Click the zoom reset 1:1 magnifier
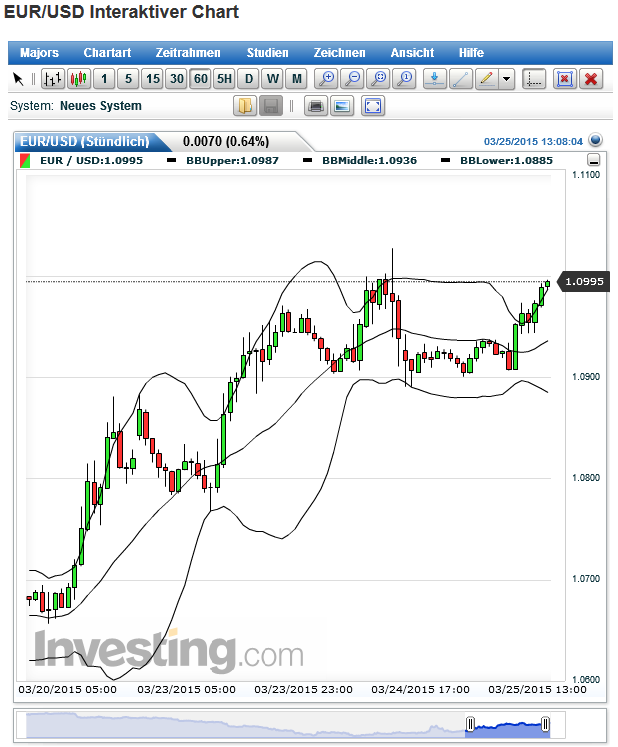This screenshot has height=747, width=618. pos(405,79)
